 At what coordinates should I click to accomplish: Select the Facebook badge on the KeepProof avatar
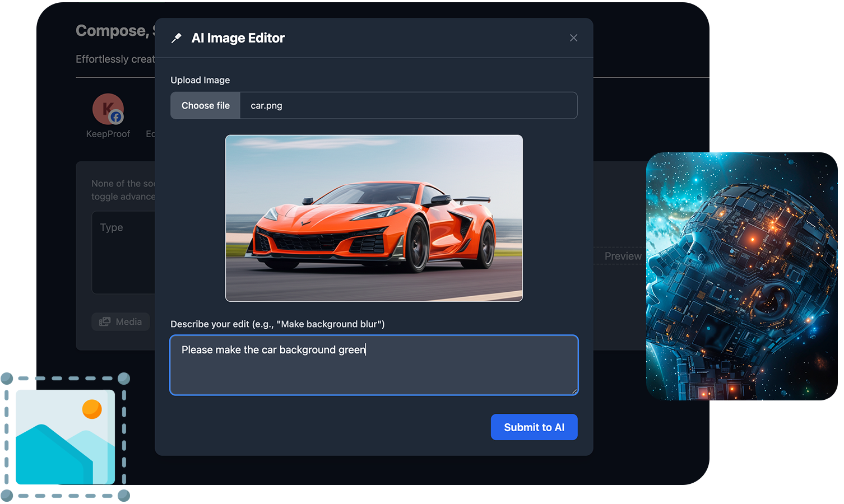[115, 116]
